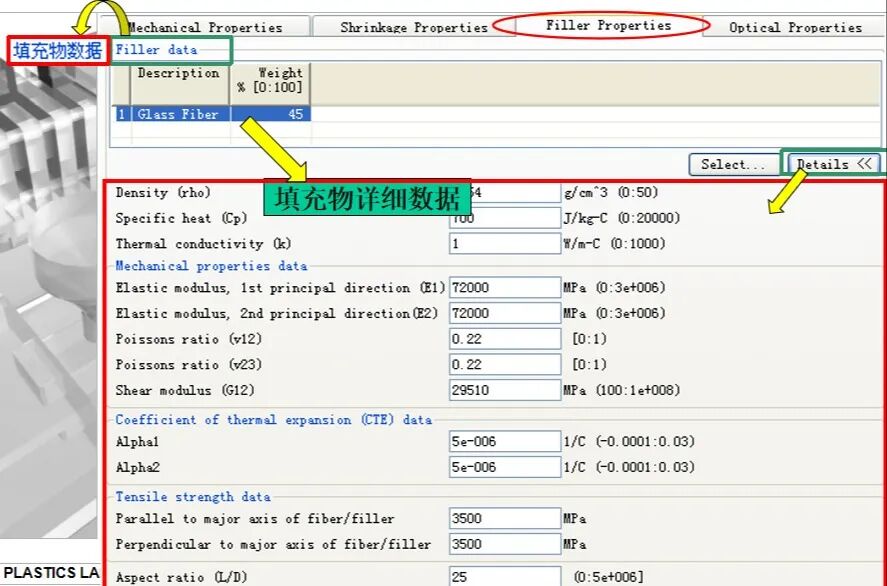This screenshot has width=887, height=586.
Task: Go to the Optical Properties tab
Action: coord(795,27)
